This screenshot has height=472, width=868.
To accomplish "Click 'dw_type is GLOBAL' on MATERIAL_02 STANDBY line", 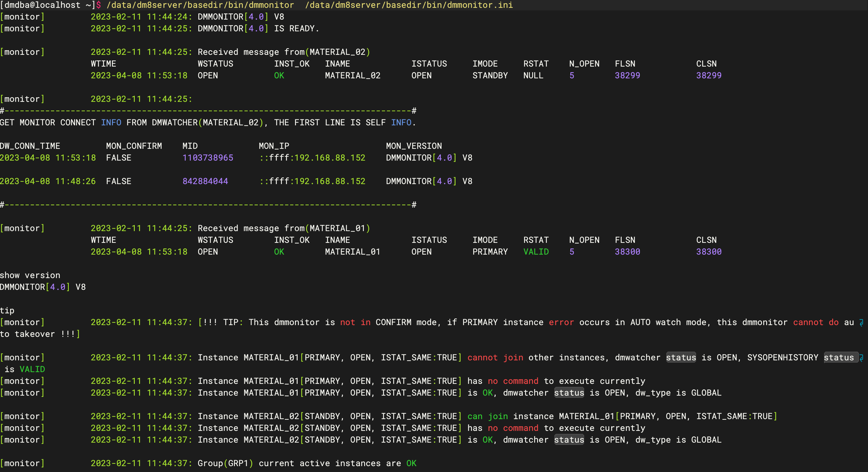I will coord(678,440).
